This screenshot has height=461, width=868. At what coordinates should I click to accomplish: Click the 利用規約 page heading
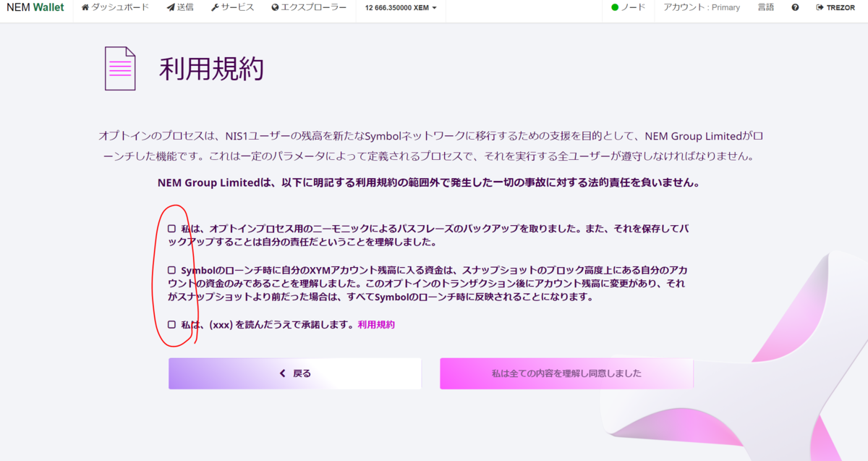(x=211, y=69)
